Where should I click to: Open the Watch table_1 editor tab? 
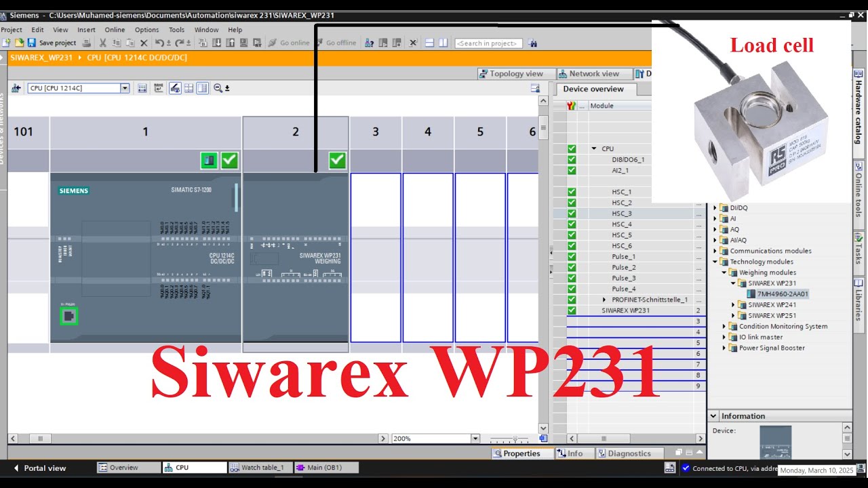tap(260, 468)
